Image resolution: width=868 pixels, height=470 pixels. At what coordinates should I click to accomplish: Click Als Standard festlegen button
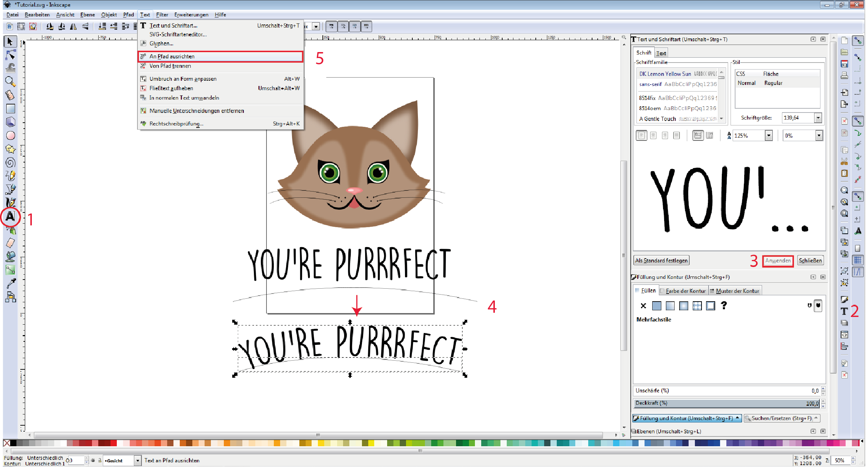click(661, 261)
